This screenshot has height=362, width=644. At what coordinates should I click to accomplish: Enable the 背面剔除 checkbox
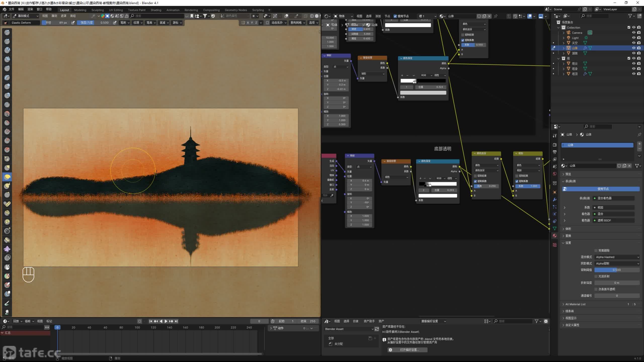pyautogui.click(x=596, y=251)
